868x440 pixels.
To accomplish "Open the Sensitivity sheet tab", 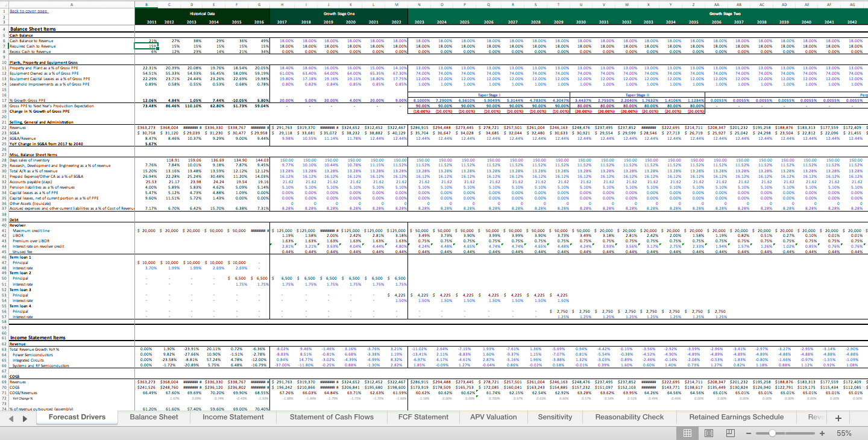I will (555, 417).
